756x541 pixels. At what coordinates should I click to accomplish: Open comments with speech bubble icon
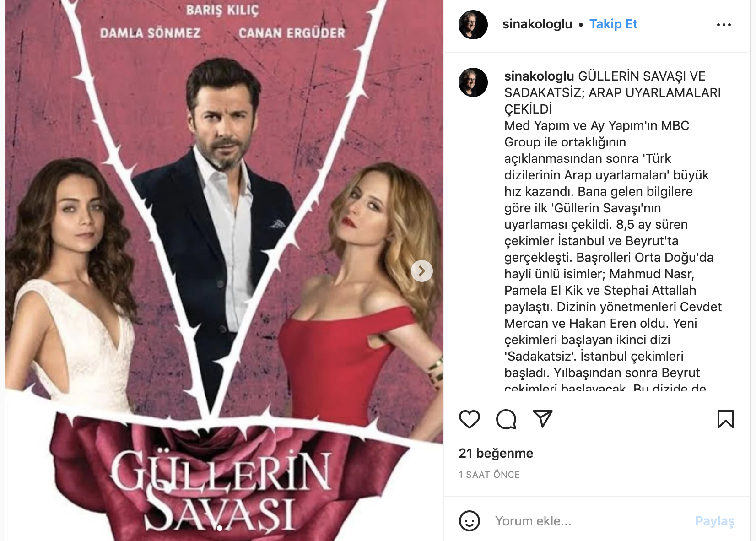[x=506, y=419]
